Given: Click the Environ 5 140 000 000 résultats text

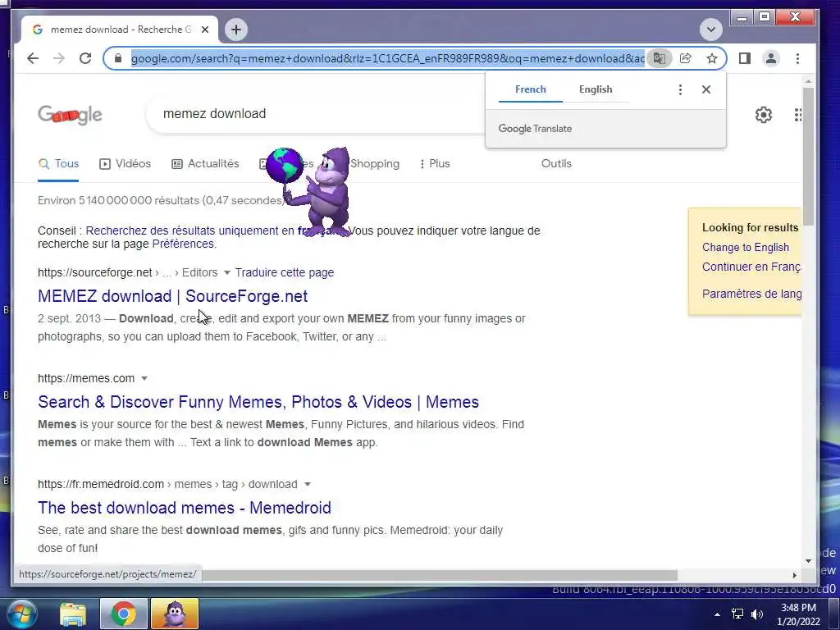Looking at the screenshot, I should (x=162, y=200).
